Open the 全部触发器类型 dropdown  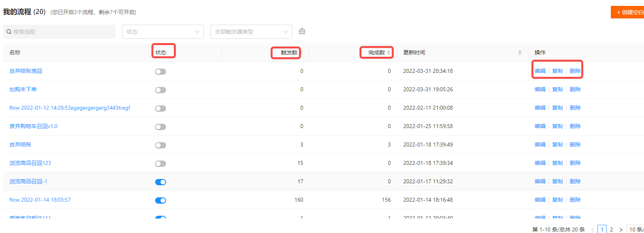click(x=251, y=32)
